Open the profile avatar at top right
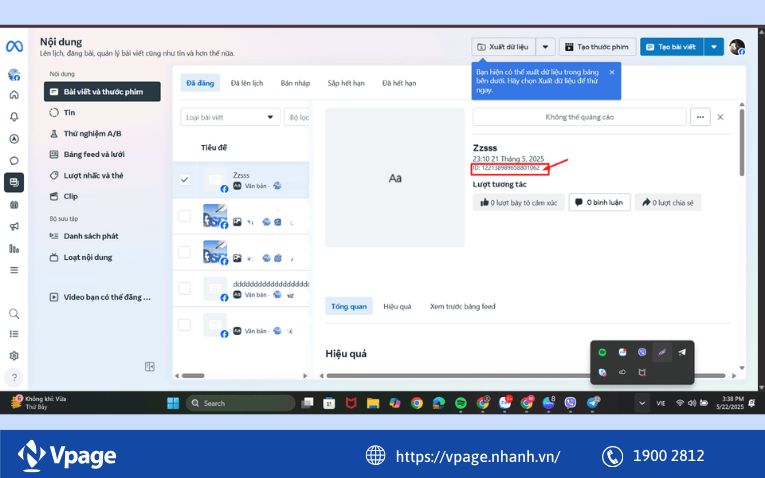Screen dimensions: 765x478 point(737,47)
